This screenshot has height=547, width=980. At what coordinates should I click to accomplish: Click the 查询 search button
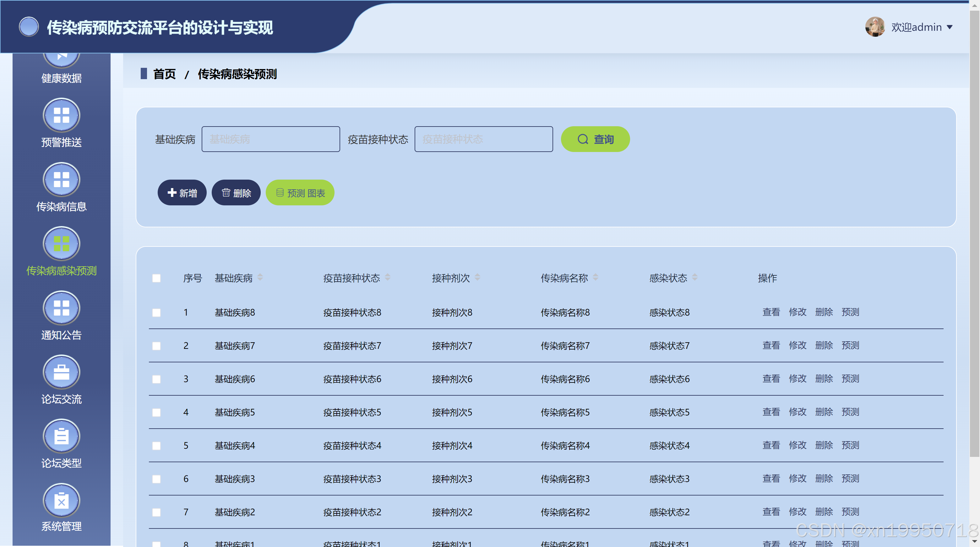pyautogui.click(x=595, y=139)
